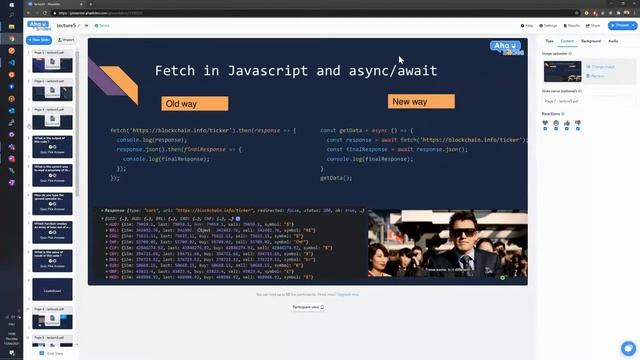Select 'What is the value of result' slide
The height and width of the screenshot is (360, 640).
pos(52,261)
